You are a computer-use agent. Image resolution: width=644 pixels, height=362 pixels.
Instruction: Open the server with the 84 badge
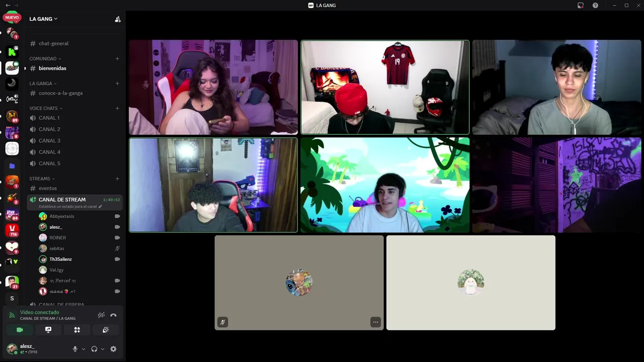pyautogui.click(x=12, y=214)
